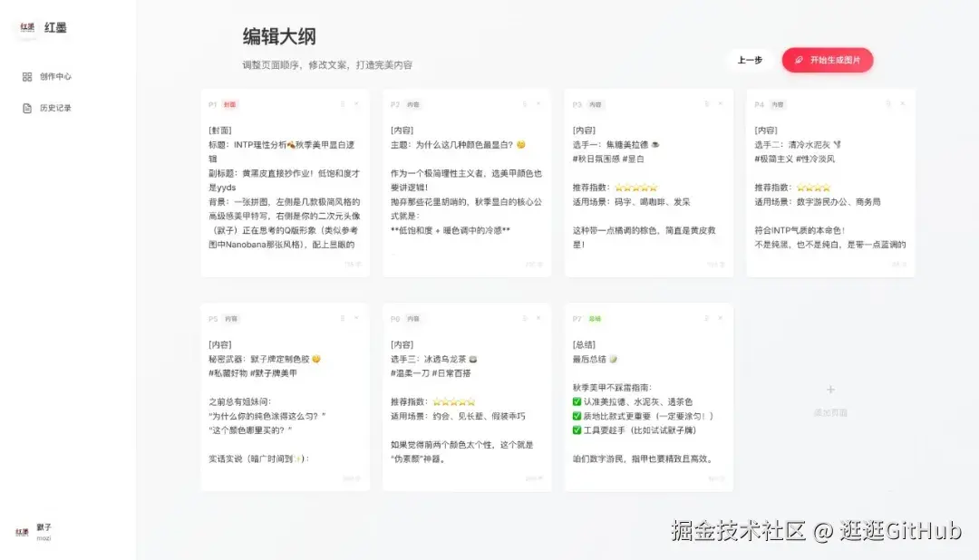Click the green 总结 badge on card P7
The height and width of the screenshot is (560, 979).
tap(594, 319)
